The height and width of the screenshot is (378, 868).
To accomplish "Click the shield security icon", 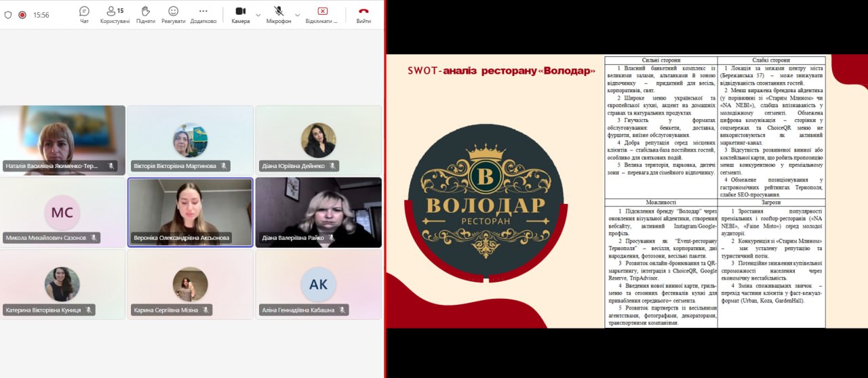I will tap(8, 14).
